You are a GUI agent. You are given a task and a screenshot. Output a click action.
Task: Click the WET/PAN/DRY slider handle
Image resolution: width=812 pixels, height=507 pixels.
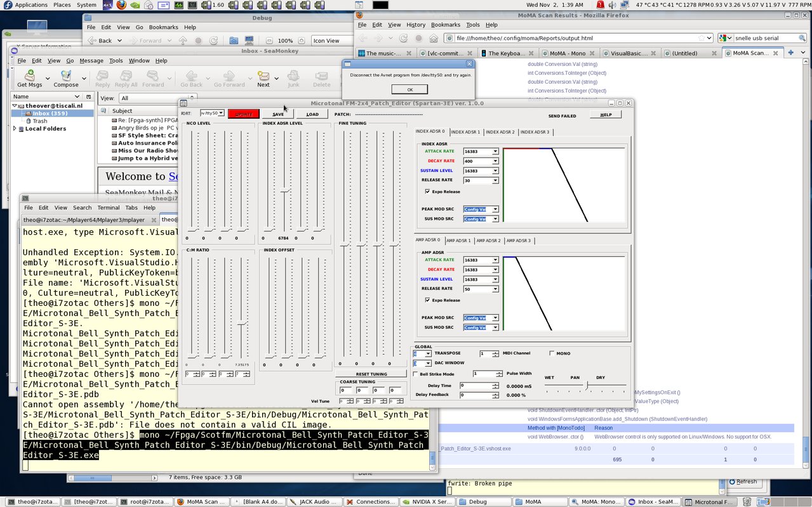[587, 385]
